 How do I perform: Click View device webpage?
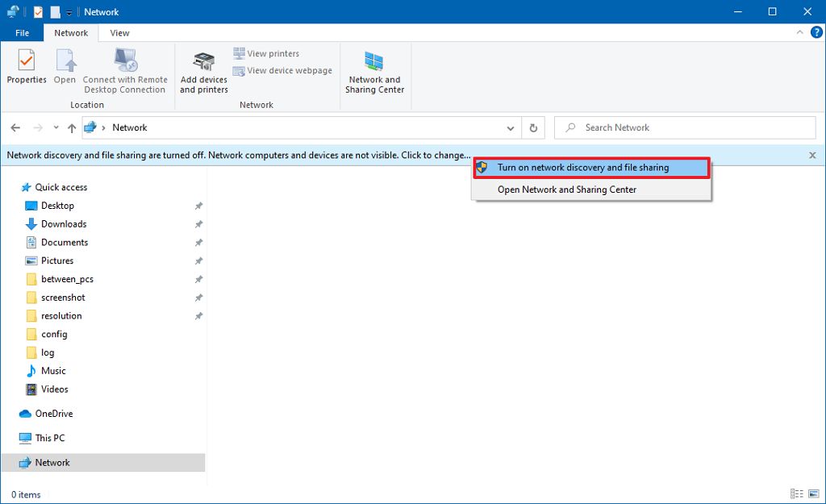coord(283,71)
